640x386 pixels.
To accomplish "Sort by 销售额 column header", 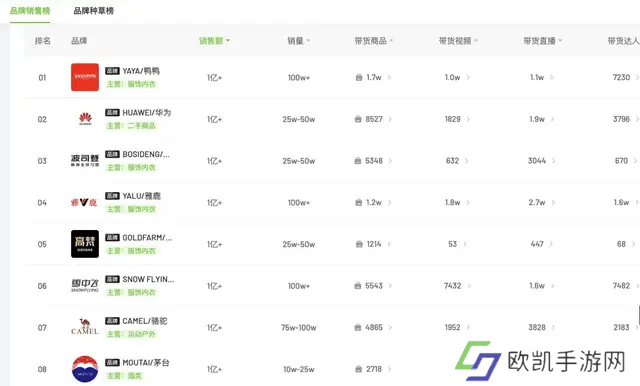I will pyautogui.click(x=214, y=41).
